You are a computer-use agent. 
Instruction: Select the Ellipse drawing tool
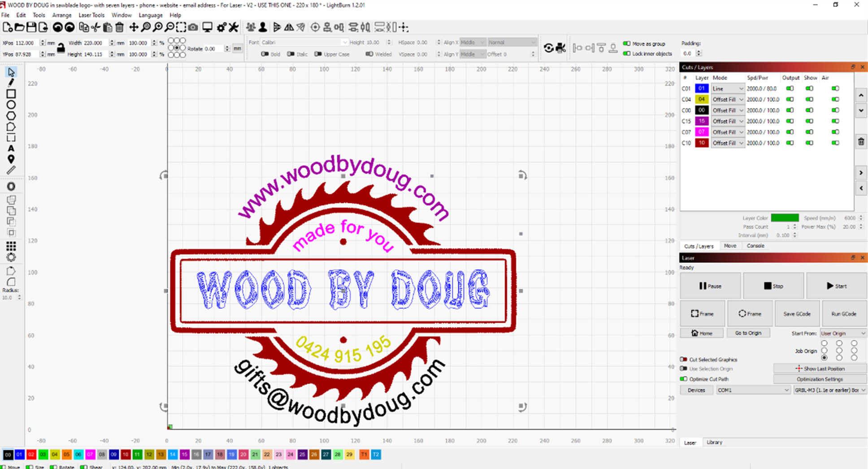(11, 105)
